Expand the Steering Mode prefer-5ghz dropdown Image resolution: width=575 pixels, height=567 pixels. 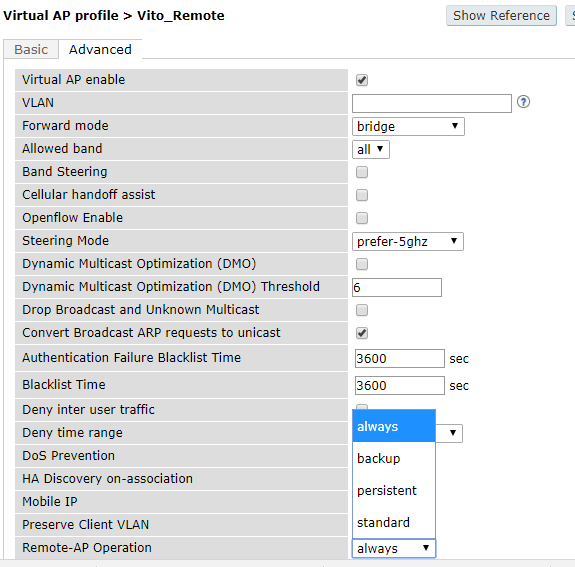408,242
